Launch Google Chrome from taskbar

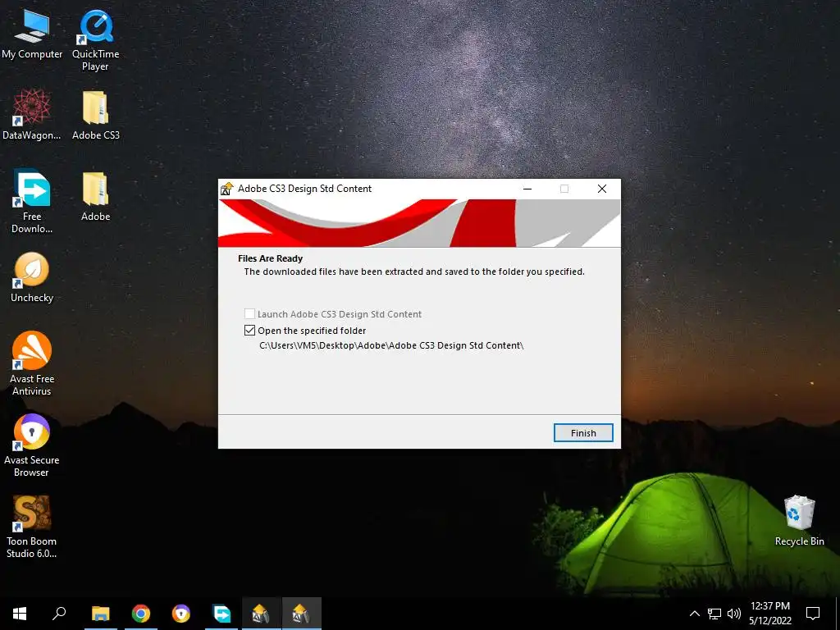pos(141,614)
